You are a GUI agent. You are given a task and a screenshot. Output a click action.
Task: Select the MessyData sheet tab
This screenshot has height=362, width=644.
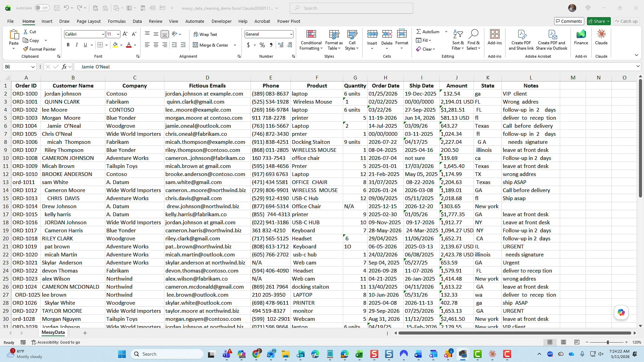pos(53,333)
